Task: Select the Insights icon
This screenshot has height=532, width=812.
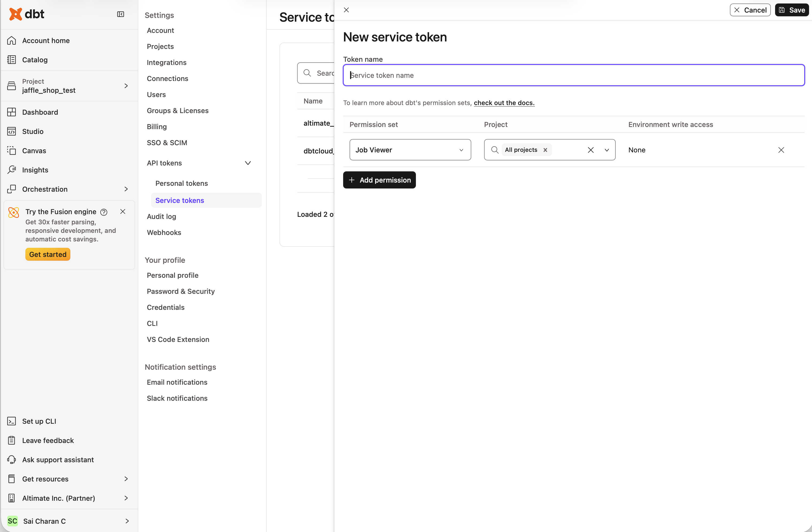Action: (x=12, y=169)
